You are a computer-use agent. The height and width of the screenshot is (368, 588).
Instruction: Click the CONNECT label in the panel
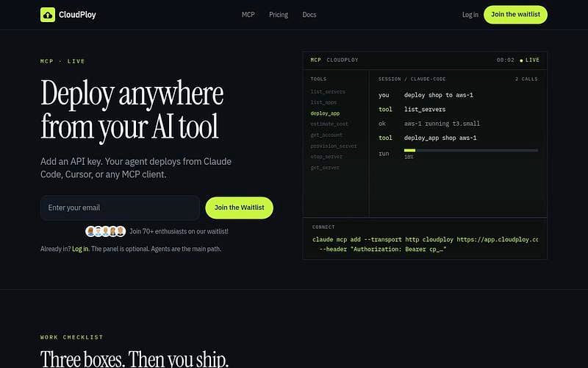tap(323, 227)
